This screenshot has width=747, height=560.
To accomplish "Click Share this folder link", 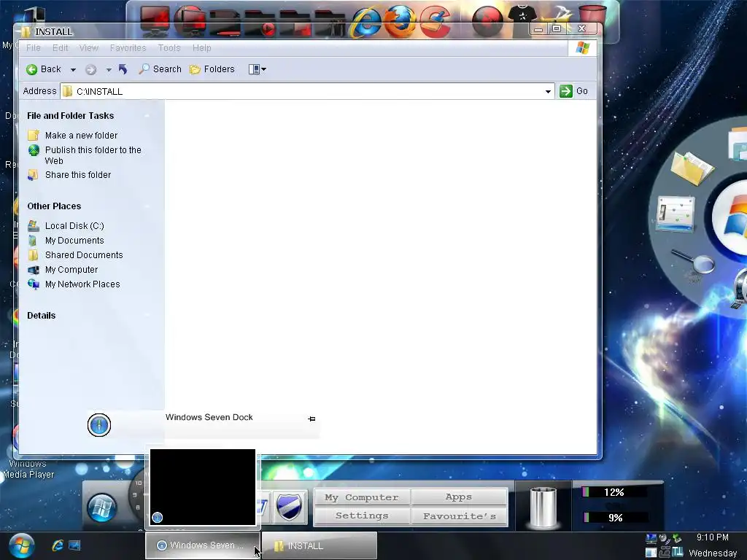I will click(78, 175).
